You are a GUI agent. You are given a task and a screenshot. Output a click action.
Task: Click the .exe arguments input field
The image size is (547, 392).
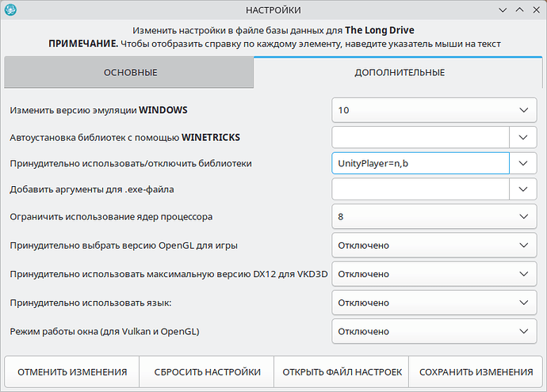click(x=420, y=189)
